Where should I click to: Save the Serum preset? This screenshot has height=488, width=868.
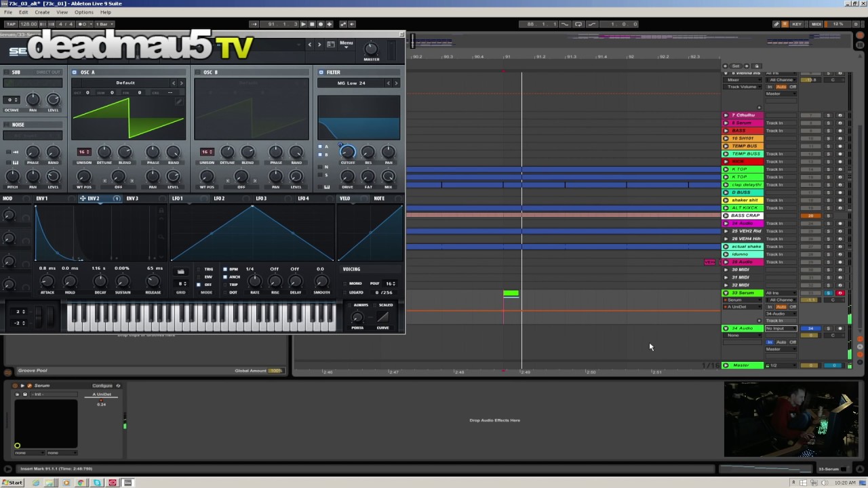330,45
